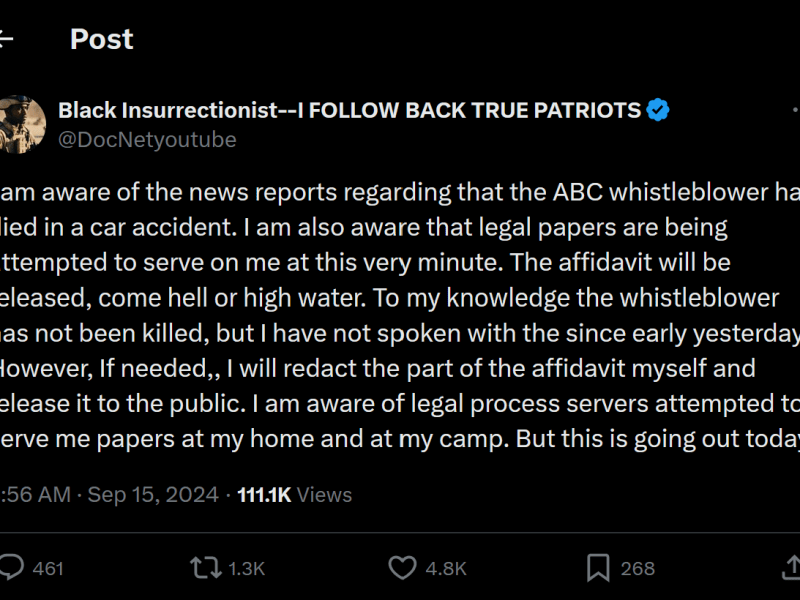Click the 1.3K reposts count
Screen dimensions: 800x600
pos(246,569)
